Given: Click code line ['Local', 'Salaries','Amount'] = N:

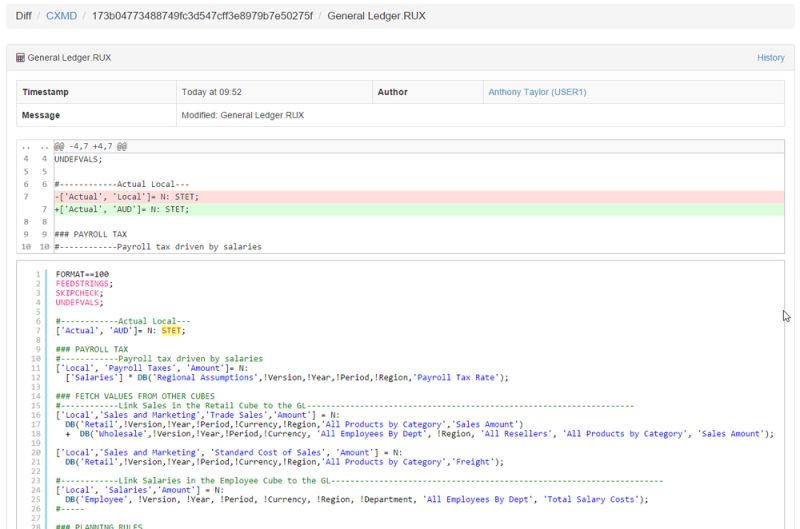Looking at the screenshot, I should (x=140, y=490).
